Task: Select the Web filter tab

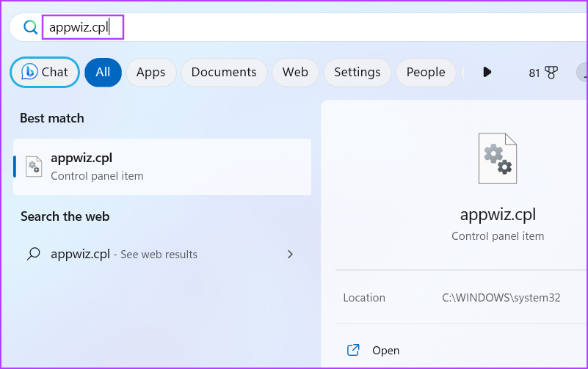Action: [295, 73]
